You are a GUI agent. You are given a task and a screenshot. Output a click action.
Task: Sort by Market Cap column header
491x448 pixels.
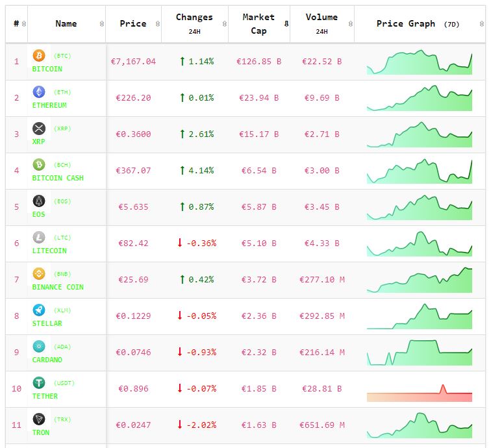(x=258, y=24)
